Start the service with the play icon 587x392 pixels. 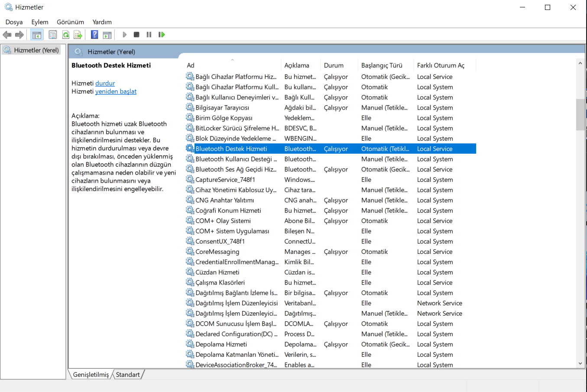[x=124, y=35]
